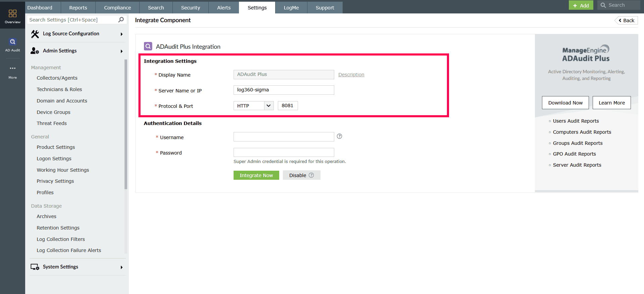644x294 pixels.
Task: Open Device Groups settings
Action: (x=54, y=112)
